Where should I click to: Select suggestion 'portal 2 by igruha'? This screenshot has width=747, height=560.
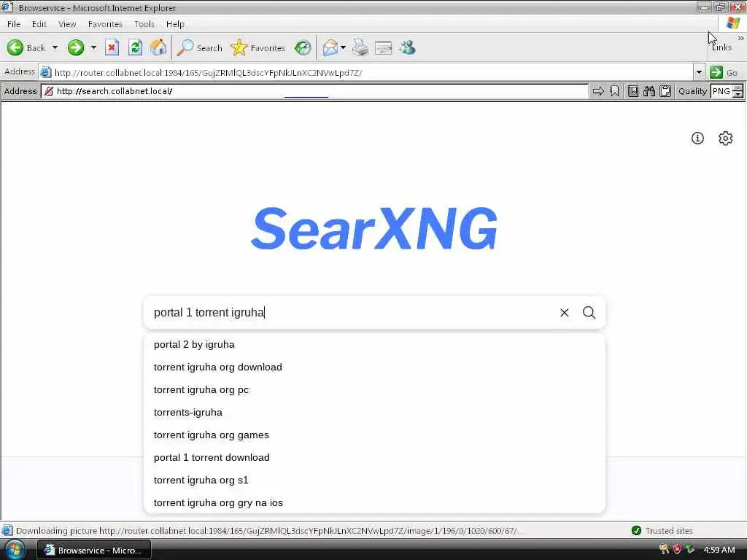(x=374, y=344)
